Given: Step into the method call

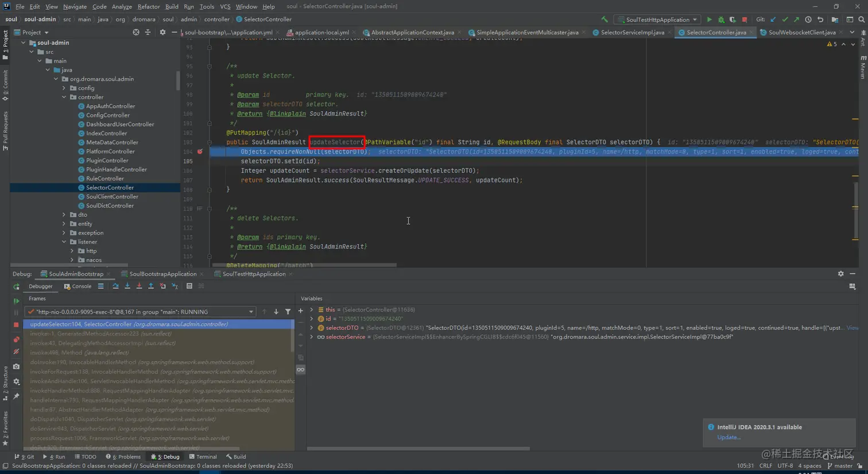Looking at the screenshot, I should (x=127, y=286).
